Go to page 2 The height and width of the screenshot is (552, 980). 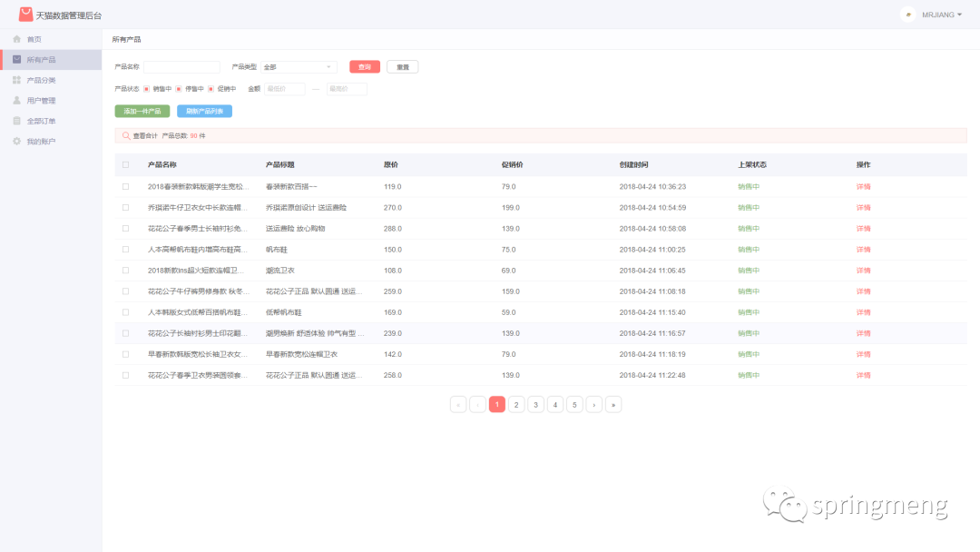click(x=516, y=404)
